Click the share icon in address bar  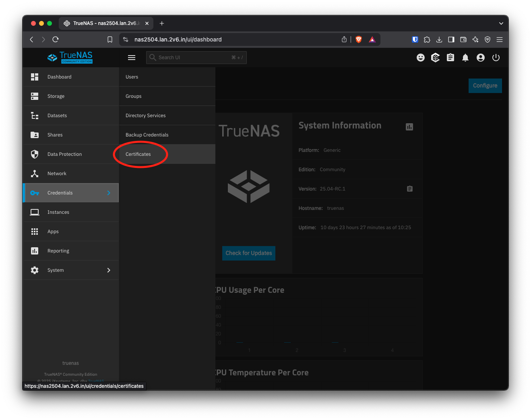[x=344, y=39]
